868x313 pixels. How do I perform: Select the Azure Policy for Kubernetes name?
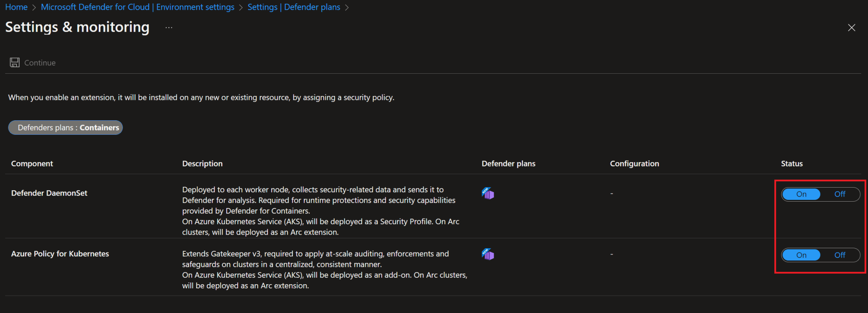tap(60, 254)
